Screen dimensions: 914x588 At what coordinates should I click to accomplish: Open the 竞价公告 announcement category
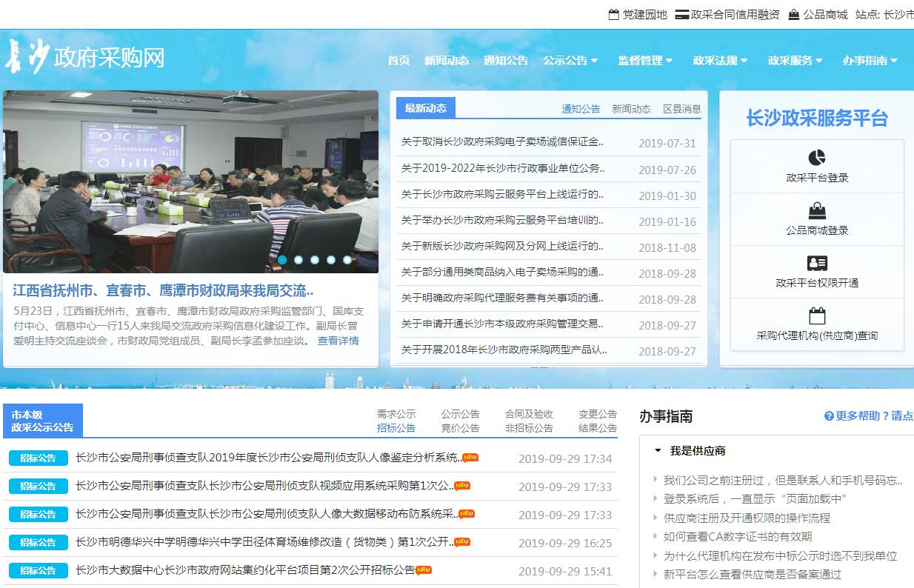(460, 428)
